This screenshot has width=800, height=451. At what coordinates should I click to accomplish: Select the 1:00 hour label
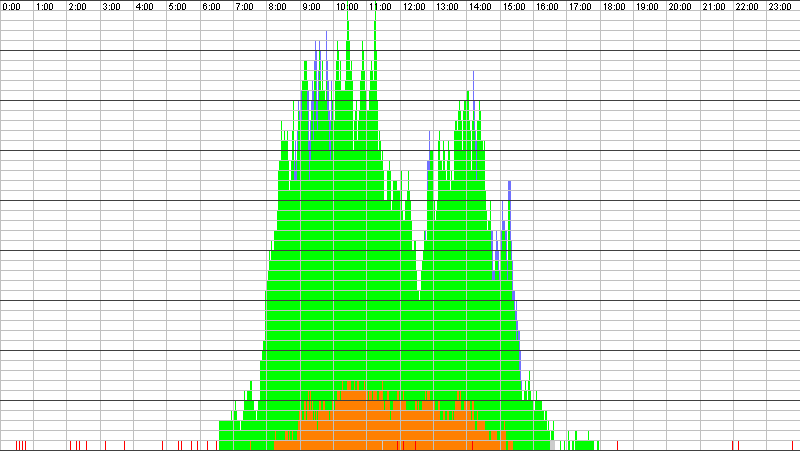44,7
